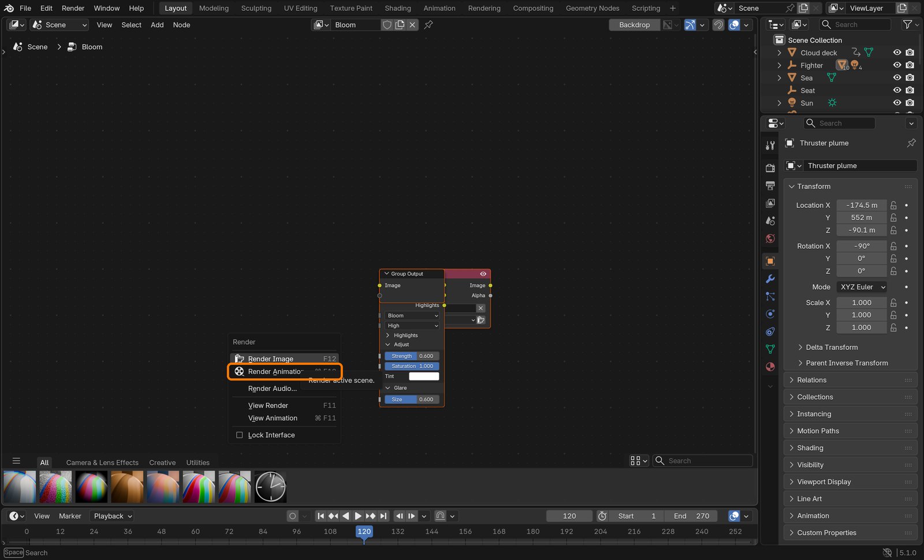Open the Physics properties tab icon
The image size is (924, 560).
click(x=770, y=314)
